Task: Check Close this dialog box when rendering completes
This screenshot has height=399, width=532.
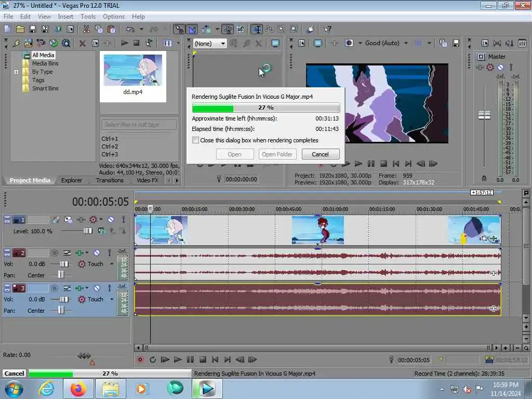Action: tap(195, 140)
